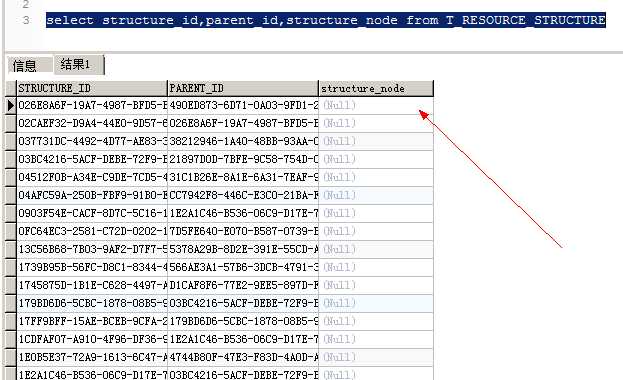623x380 pixels.
Task: Select the 0903F54E-CACF-8D7C structure ID cell
Action: point(92,213)
